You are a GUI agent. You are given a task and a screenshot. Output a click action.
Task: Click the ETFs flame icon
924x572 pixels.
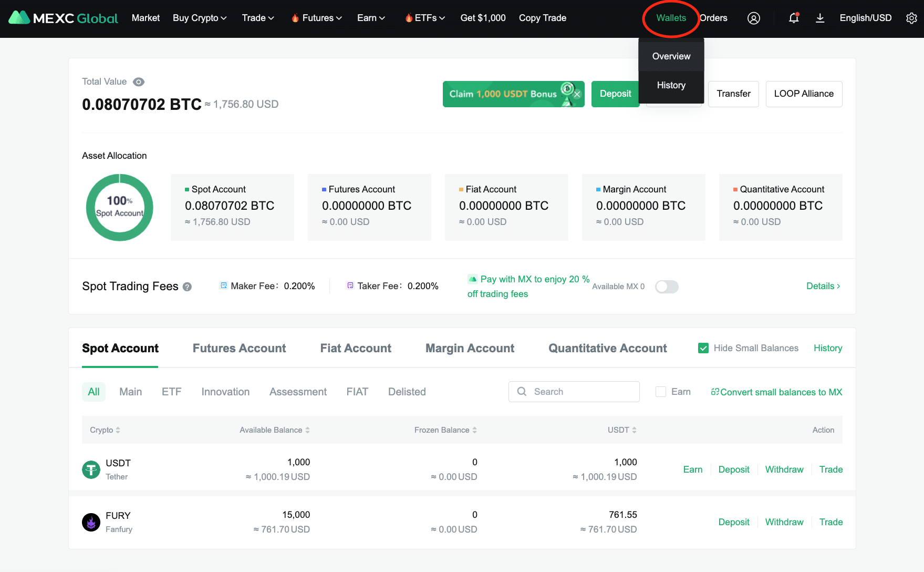pos(409,18)
